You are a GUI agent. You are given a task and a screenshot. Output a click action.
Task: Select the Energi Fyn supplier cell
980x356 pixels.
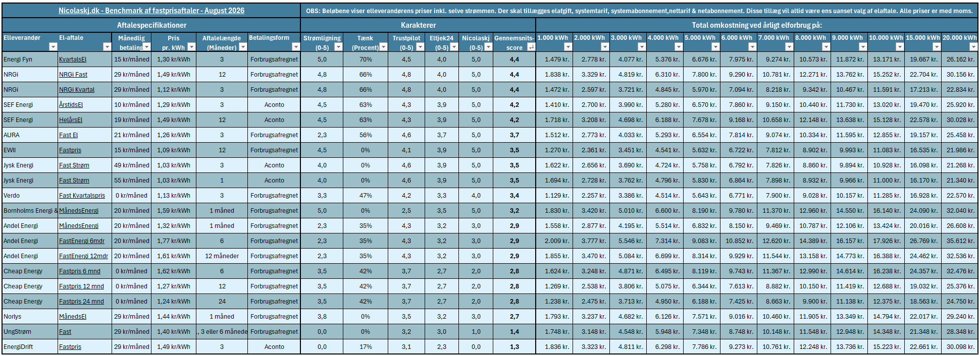[30, 60]
